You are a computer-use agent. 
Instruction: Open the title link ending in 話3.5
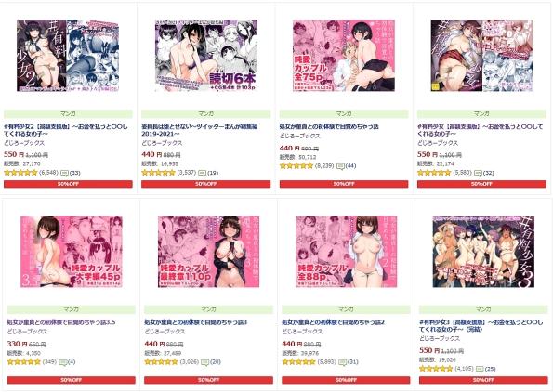(61, 322)
